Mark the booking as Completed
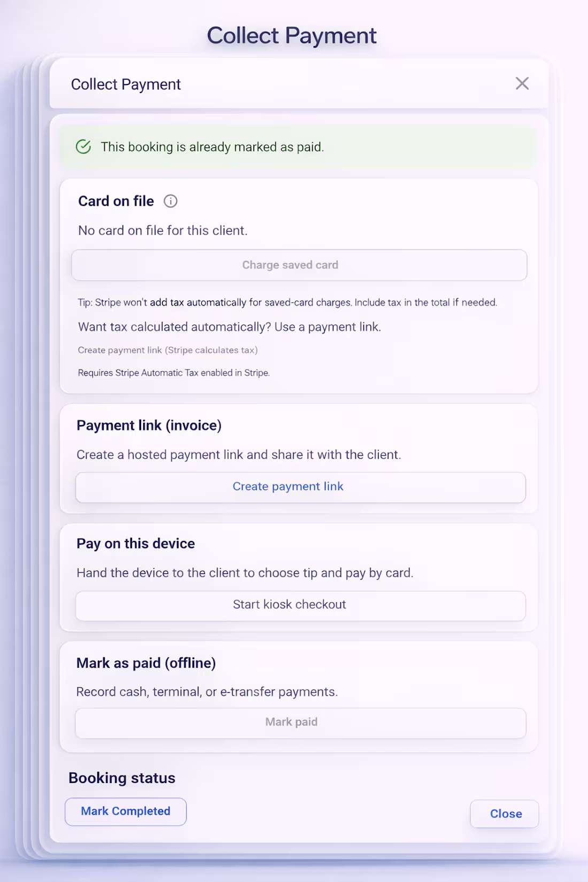Screen dimensions: 588x882 pos(125,811)
